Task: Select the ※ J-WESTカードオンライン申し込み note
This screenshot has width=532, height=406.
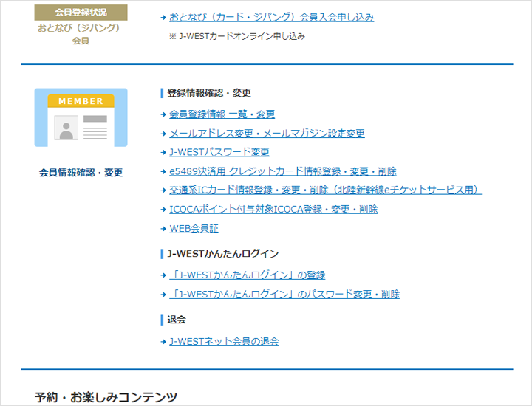Action: 237,36
